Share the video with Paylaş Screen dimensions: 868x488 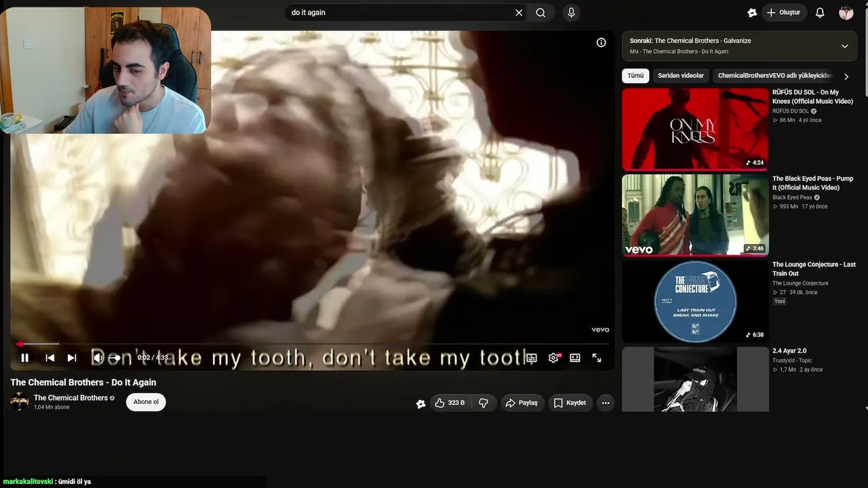tap(521, 403)
